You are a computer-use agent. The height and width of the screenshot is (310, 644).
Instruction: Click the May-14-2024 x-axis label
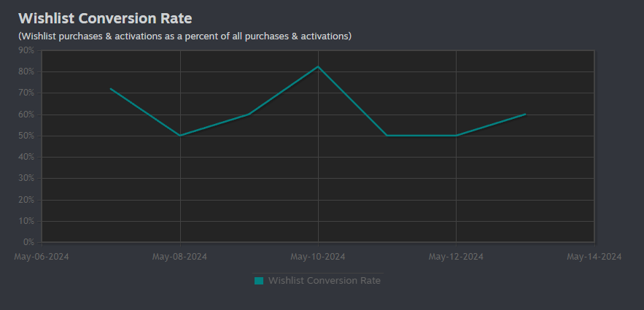[594, 257]
